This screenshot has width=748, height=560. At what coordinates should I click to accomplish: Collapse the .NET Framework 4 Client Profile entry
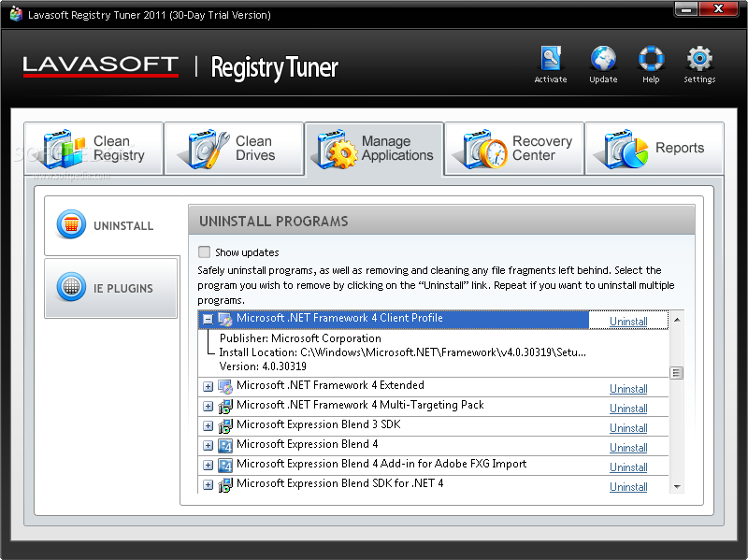[208, 319]
